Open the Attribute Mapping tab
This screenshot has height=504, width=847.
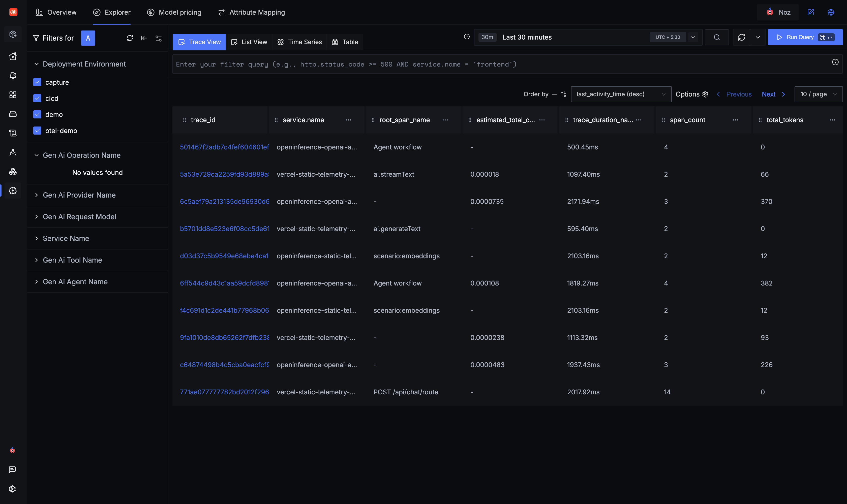coord(251,12)
